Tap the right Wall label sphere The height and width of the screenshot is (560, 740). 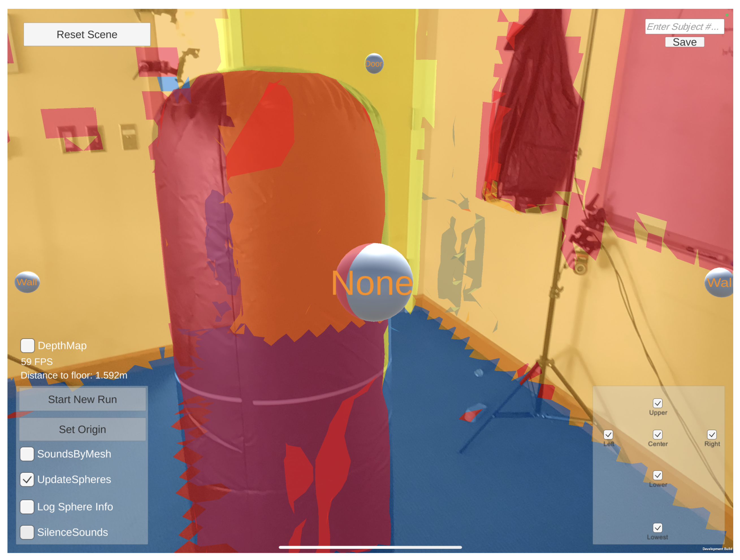(720, 283)
